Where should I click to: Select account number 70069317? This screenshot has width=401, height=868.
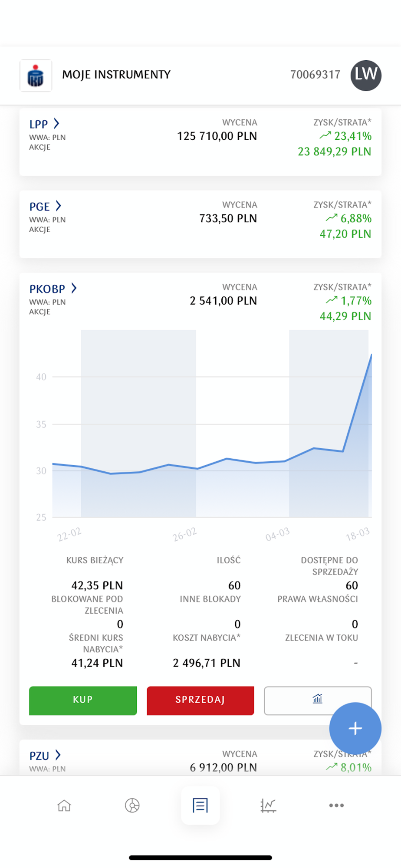tap(315, 75)
